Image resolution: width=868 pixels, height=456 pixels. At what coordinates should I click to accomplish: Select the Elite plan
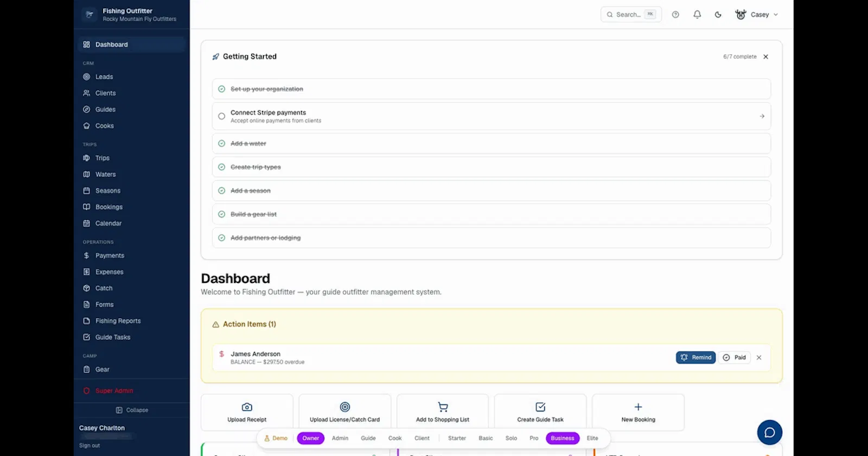592,438
